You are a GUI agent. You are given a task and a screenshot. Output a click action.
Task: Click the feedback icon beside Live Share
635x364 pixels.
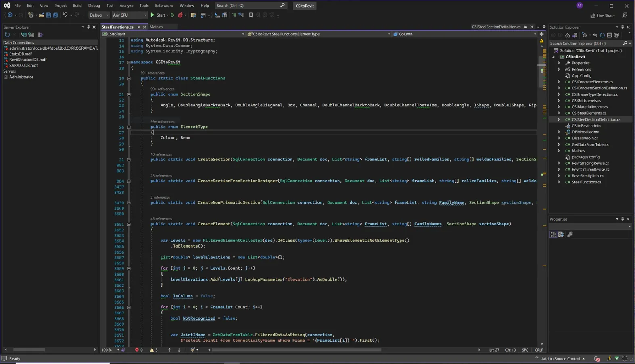pos(625,15)
